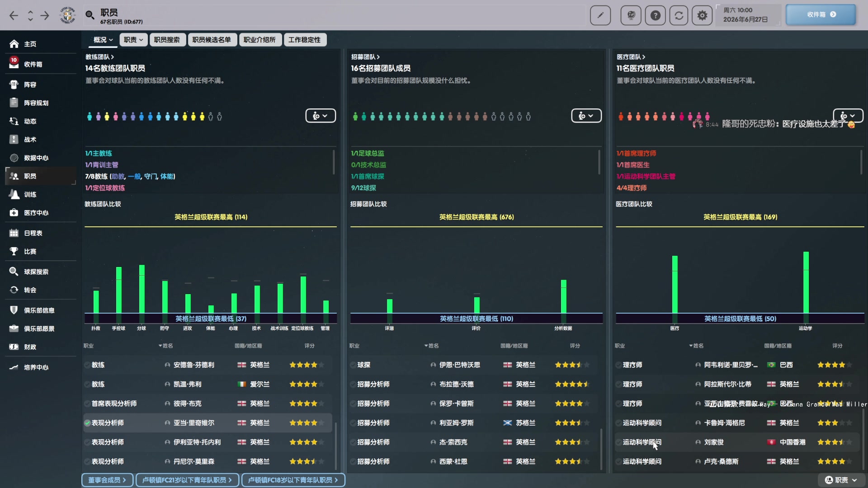Open 动态 in sidebar
This screenshot has height=488, width=868.
41,121
